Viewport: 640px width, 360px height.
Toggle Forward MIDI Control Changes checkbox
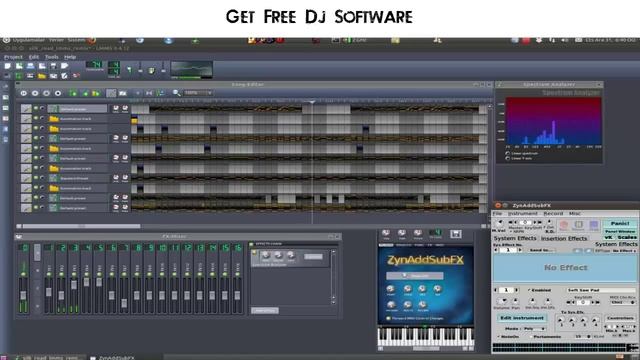coord(389,318)
